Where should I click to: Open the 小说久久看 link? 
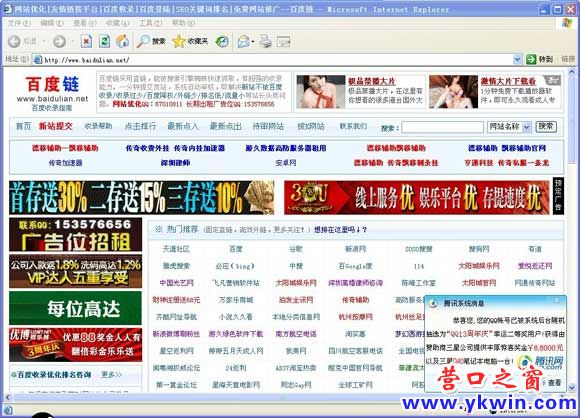tap(236, 317)
